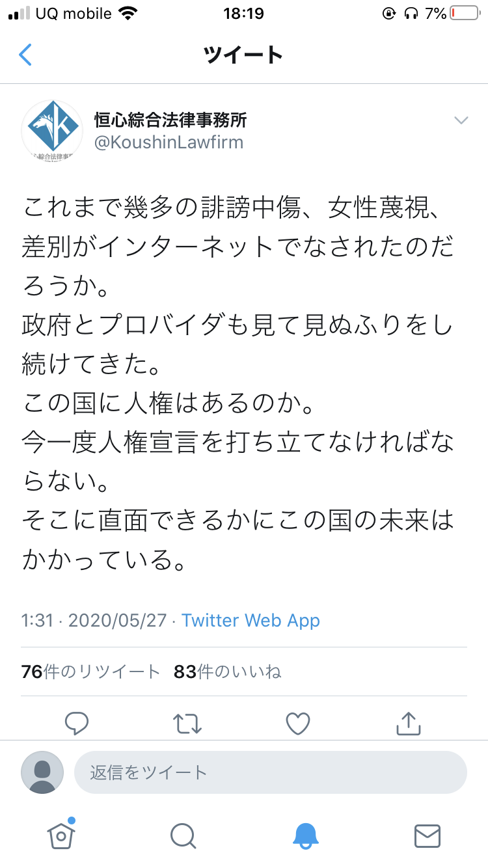Click the Twitter Web App link
Screen dimensions: 488x868
pos(251,620)
